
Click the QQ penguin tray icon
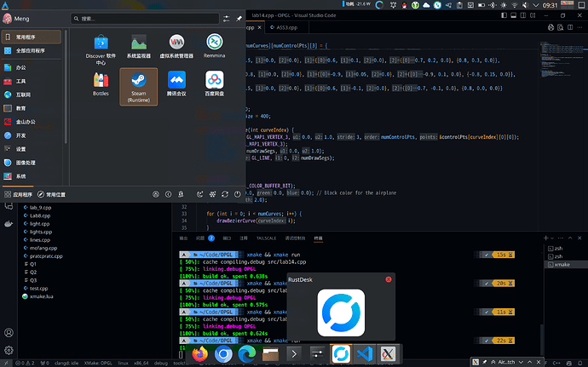(x=404, y=5)
